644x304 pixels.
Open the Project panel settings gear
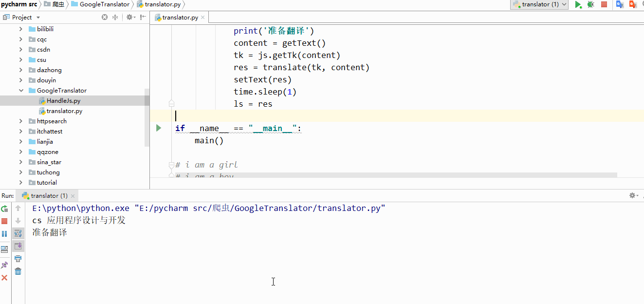tap(130, 17)
